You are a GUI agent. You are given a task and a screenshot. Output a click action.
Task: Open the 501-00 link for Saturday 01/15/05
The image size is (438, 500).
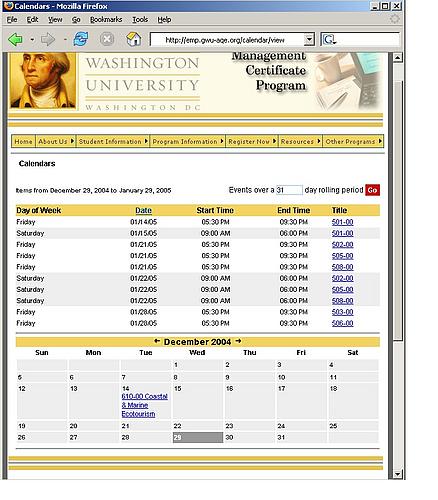point(342,233)
